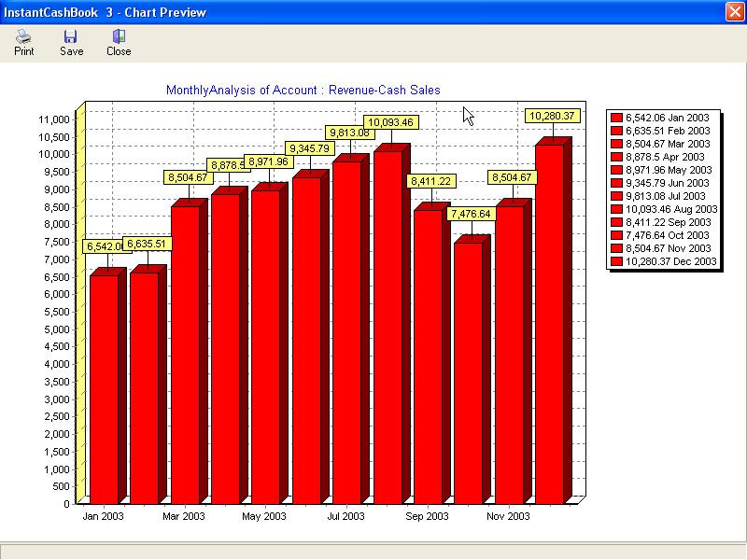Image resolution: width=747 pixels, height=560 pixels.
Task: Click the 8,971.96 data label
Action: [x=268, y=161]
